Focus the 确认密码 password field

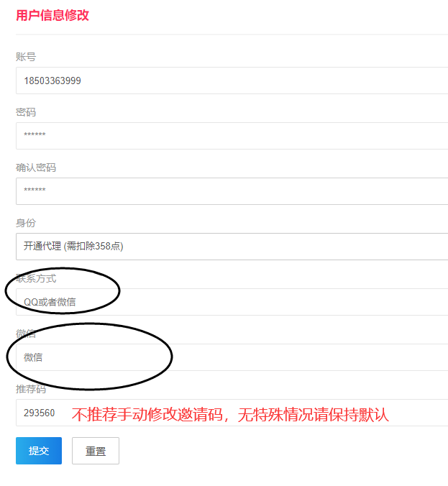click(232, 191)
